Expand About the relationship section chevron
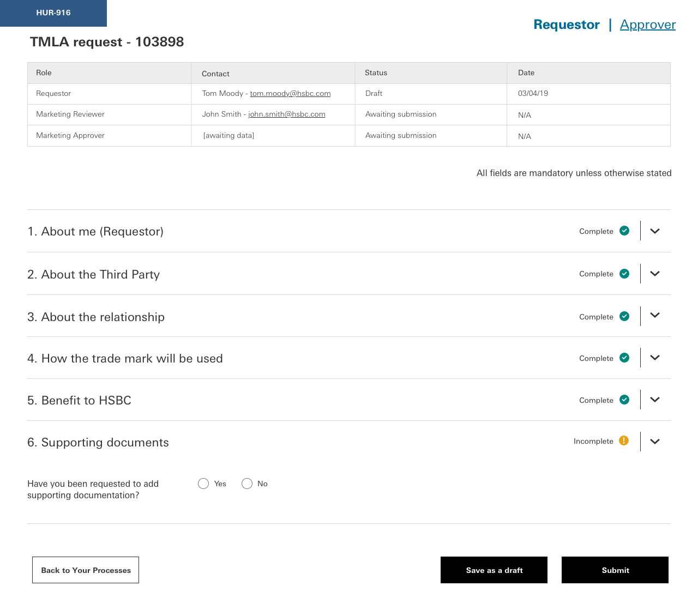The width and height of the screenshot is (698, 616). pyautogui.click(x=655, y=316)
